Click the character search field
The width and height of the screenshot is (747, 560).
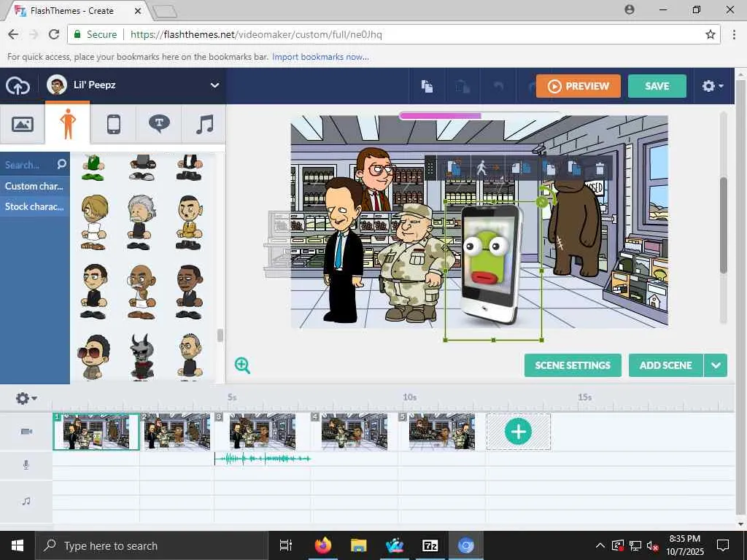tap(28, 165)
